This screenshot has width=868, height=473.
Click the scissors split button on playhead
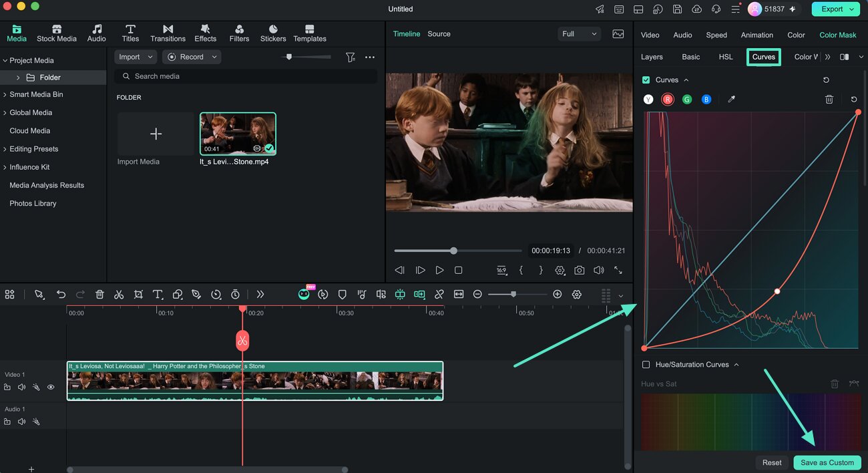[x=242, y=341]
